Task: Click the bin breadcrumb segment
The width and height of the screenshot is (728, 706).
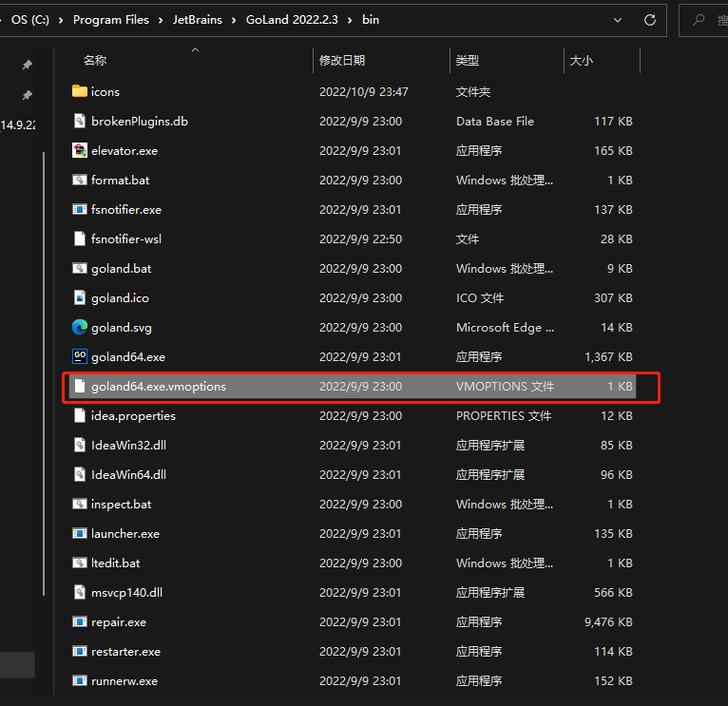Action: pos(371,20)
